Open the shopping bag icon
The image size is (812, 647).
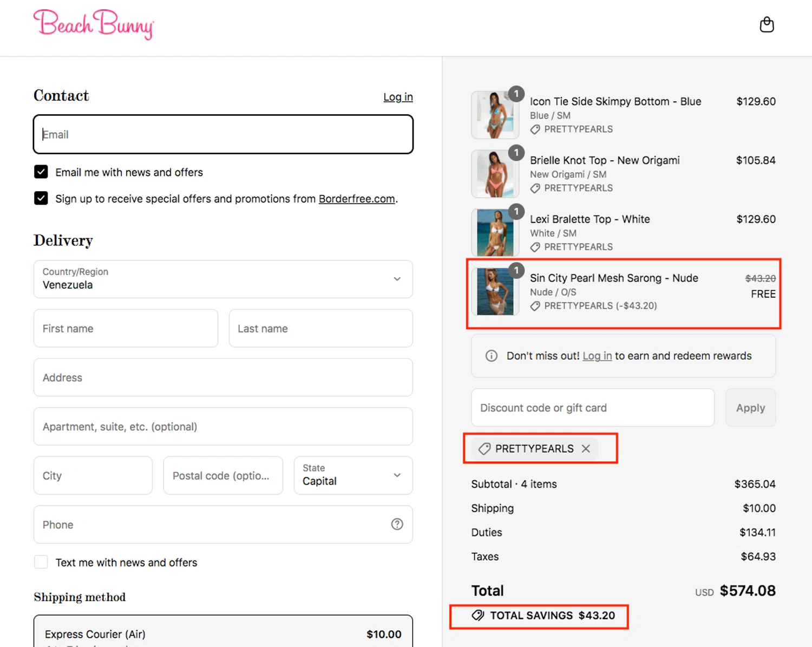(x=767, y=25)
